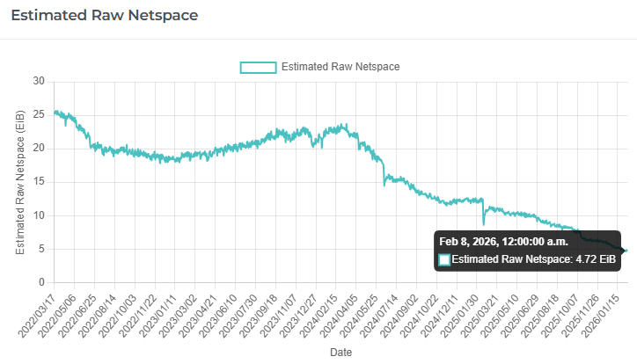Click the tooltip date Feb 8, 2026
Screen dimensions: 637x364
(x=505, y=241)
